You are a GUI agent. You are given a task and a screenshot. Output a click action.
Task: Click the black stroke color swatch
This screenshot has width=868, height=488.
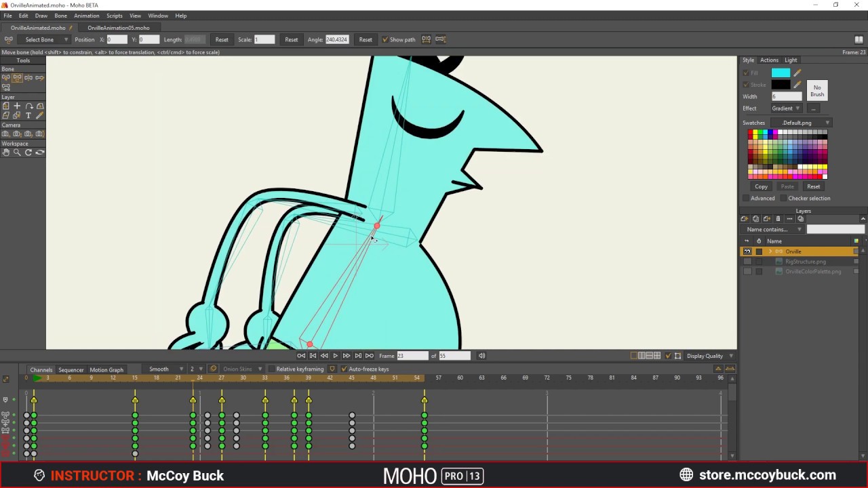click(x=781, y=85)
